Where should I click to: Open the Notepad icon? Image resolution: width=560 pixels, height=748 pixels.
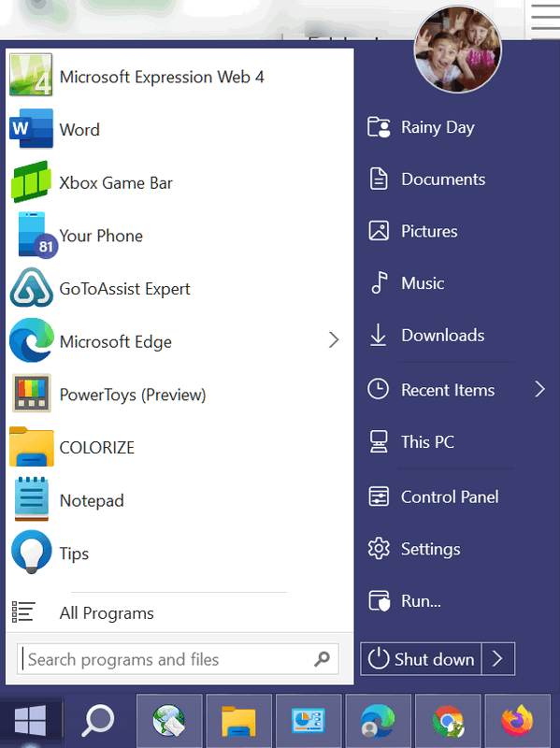tap(32, 499)
